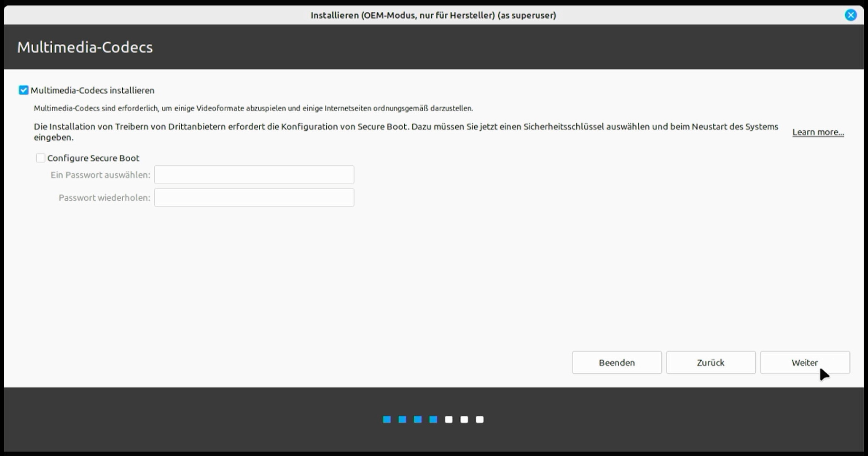Click the last white progress step indicator
868x456 pixels.
click(479, 419)
